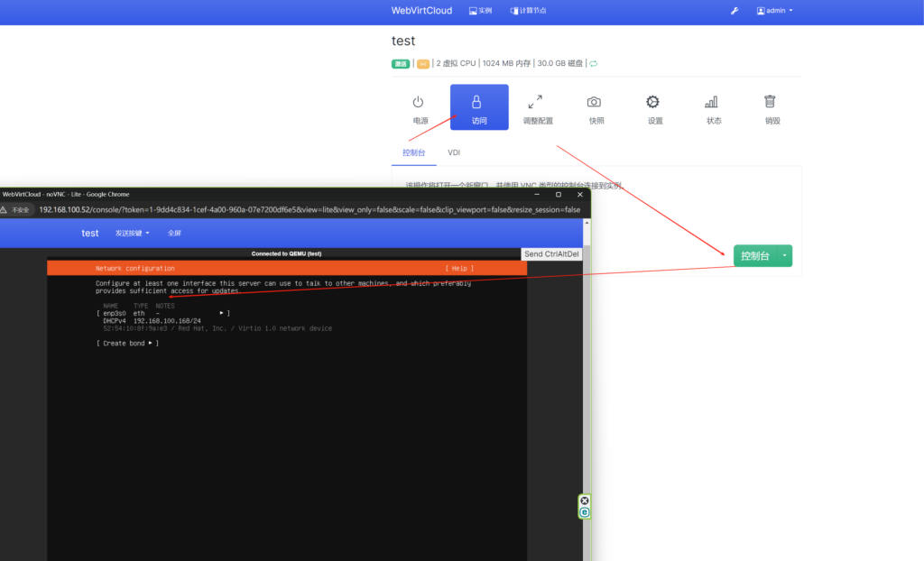Click the green 控制台 console button
924x561 pixels.
tap(754, 256)
